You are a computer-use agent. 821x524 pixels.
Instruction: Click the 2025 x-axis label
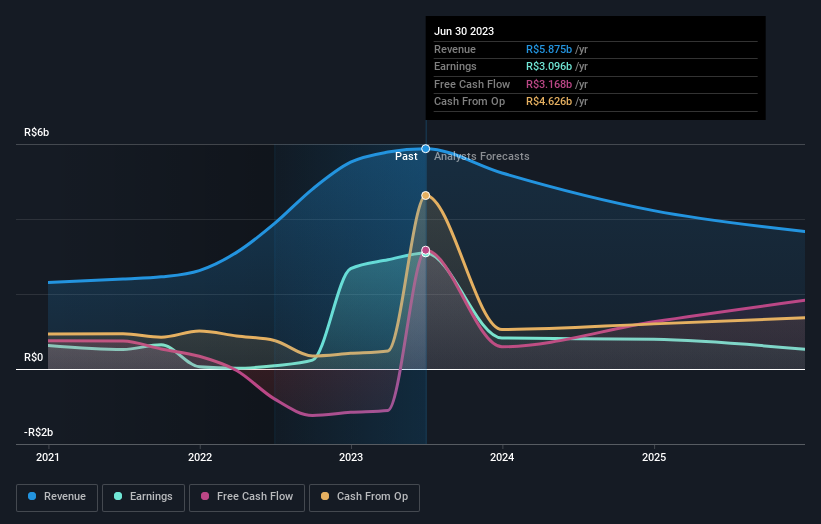coord(654,457)
